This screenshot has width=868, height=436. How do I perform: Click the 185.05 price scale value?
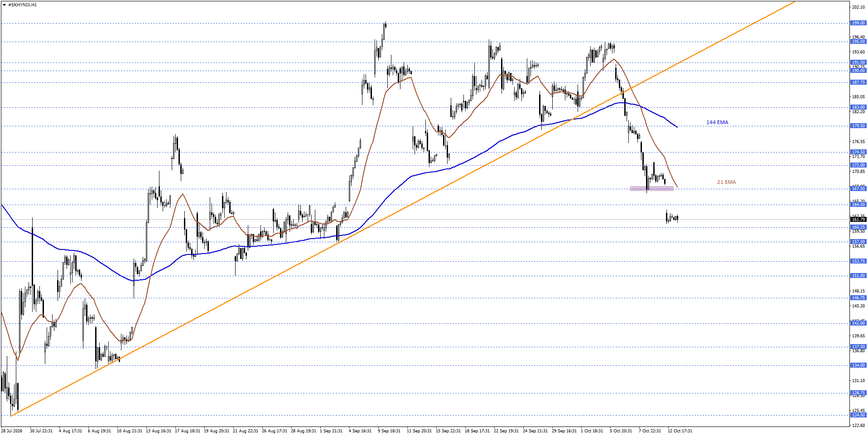pyautogui.click(x=858, y=97)
